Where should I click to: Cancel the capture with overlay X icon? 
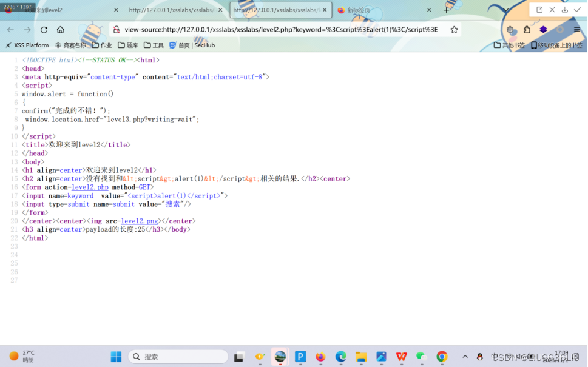552,10
